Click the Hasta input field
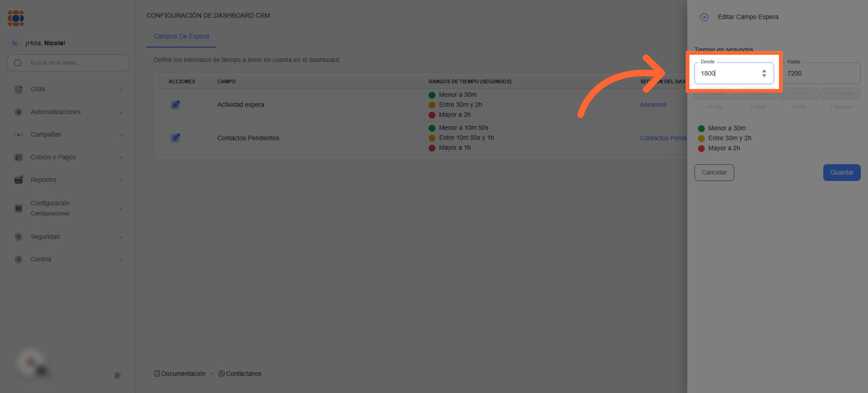This screenshot has width=868, height=393. coord(821,73)
